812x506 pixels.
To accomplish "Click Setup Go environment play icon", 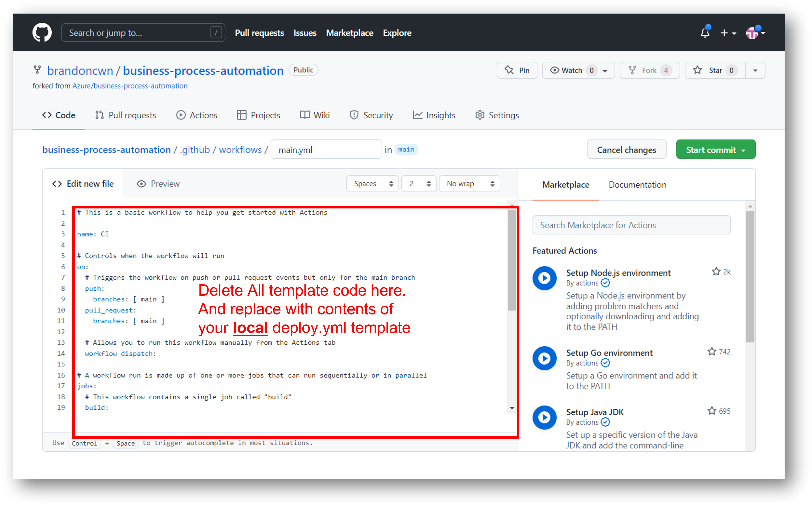I will (x=544, y=358).
